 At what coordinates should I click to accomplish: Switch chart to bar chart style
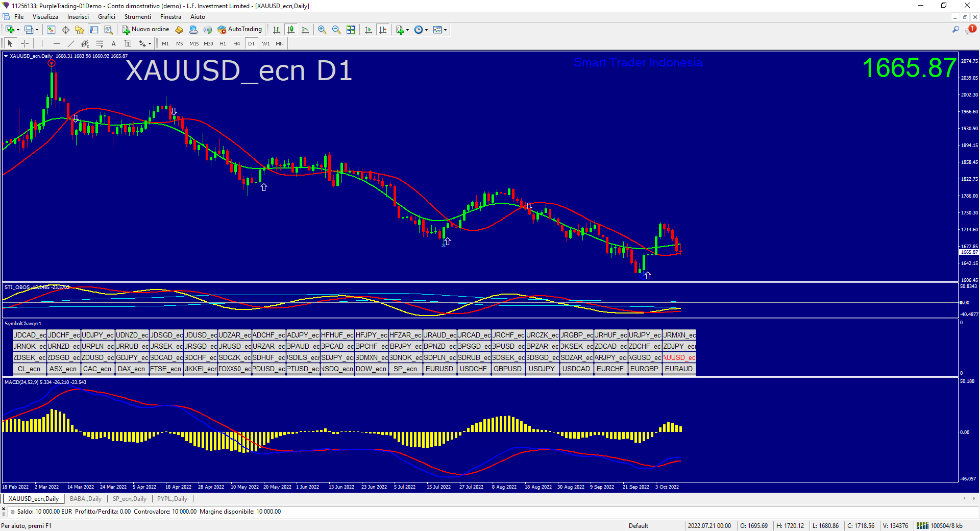point(276,30)
